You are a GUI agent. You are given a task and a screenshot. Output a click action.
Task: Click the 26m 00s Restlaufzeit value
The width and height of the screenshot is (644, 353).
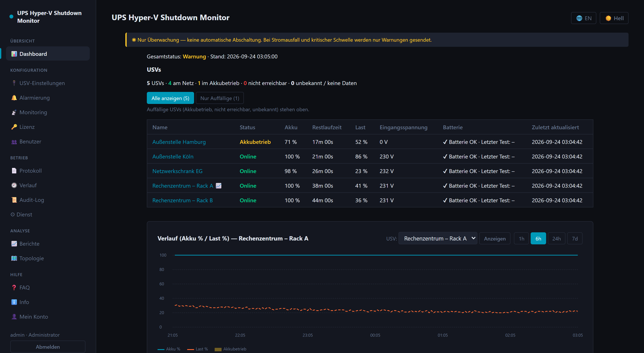tap(322, 171)
